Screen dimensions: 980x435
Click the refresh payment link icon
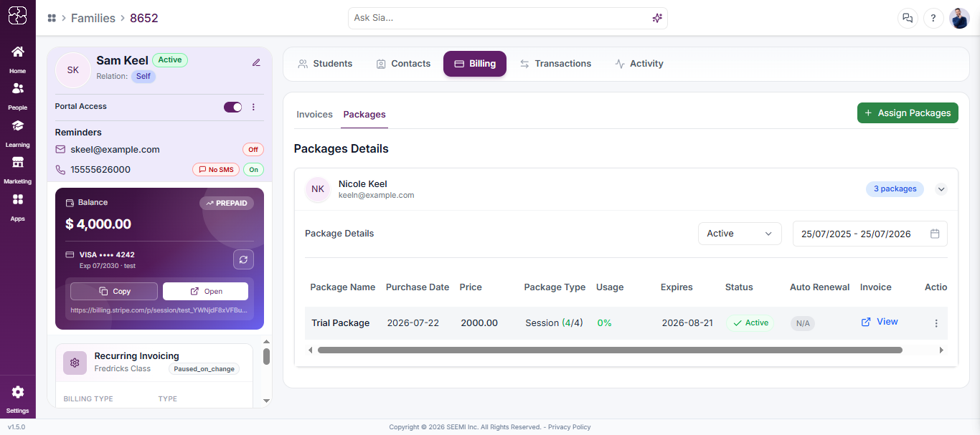[x=243, y=259]
